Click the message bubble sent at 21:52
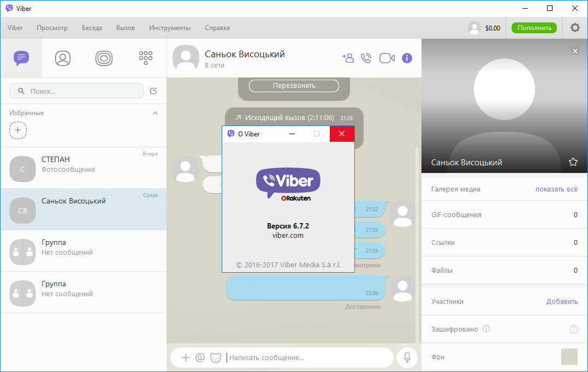 371,209
